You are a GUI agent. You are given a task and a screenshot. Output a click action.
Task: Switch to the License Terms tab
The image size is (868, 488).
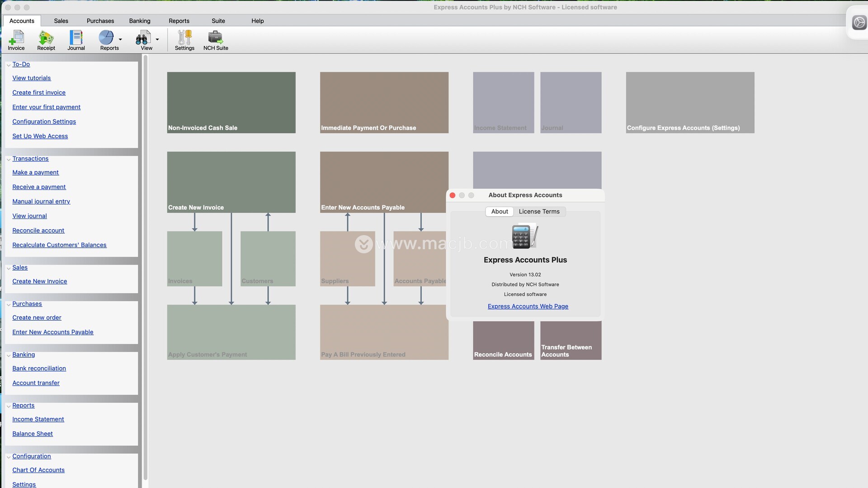pyautogui.click(x=539, y=212)
